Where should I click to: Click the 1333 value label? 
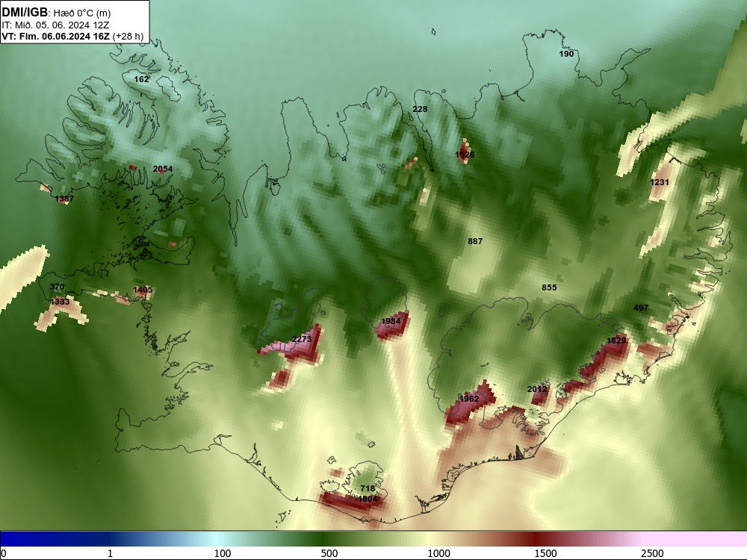point(60,302)
